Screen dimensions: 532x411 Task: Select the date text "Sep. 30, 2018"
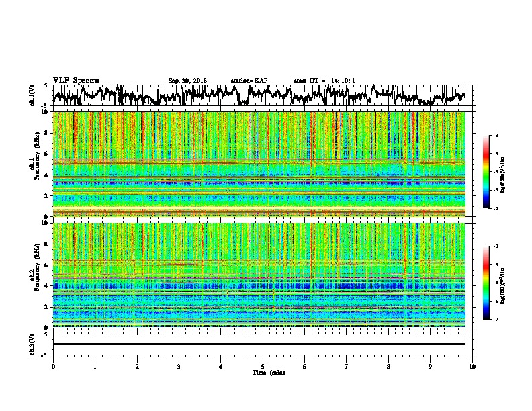187,81
